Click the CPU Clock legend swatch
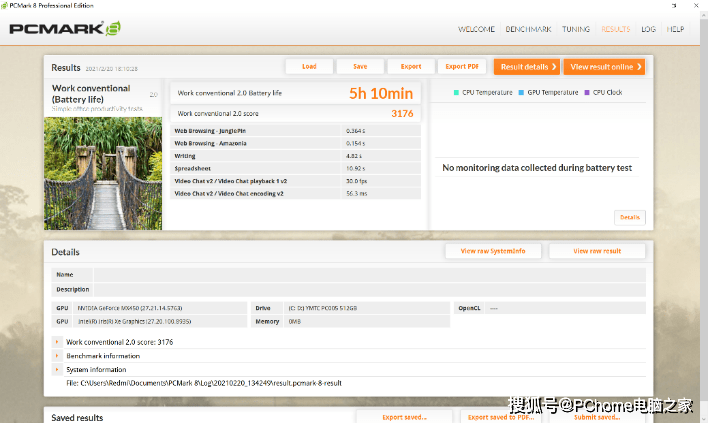Image resolution: width=708 pixels, height=423 pixels. click(587, 93)
